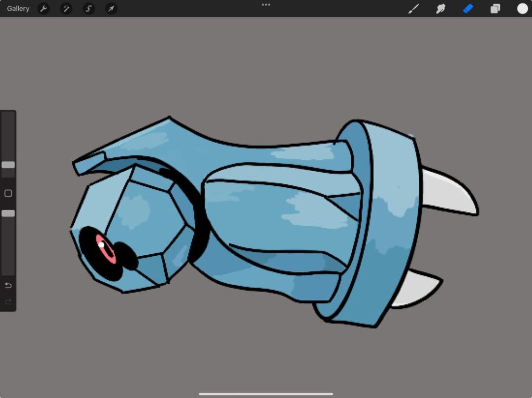532x398 pixels.
Task: Adjust the brush size slider handle
Action: coord(8,165)
